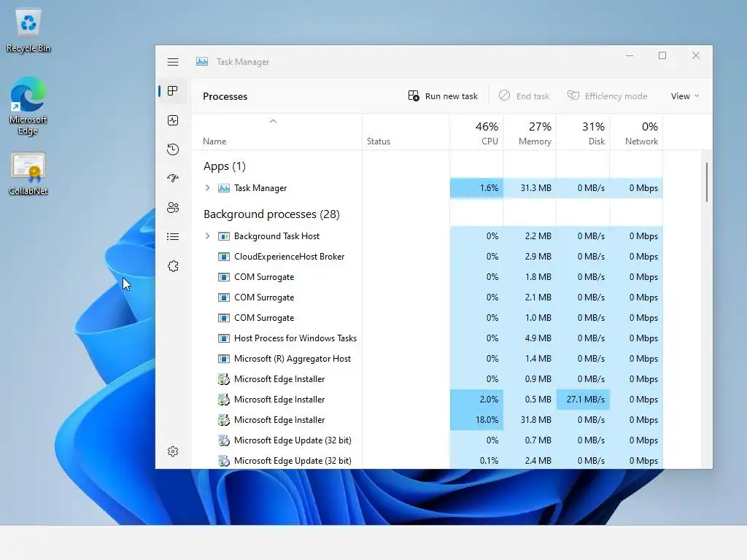747x560 pixels.
Task: Click the Task Manager title bar app icon
Action: click(202, 61)
